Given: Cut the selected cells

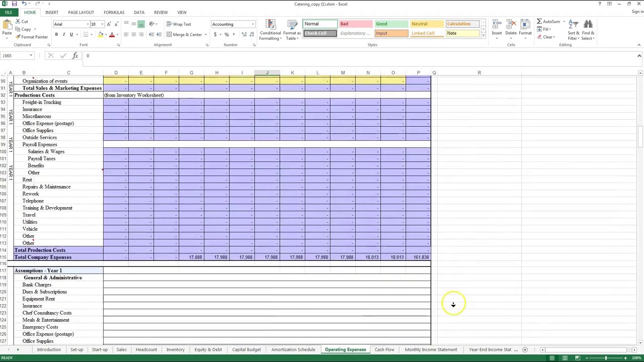Looking at the screenshot, I should click(22, 22).
